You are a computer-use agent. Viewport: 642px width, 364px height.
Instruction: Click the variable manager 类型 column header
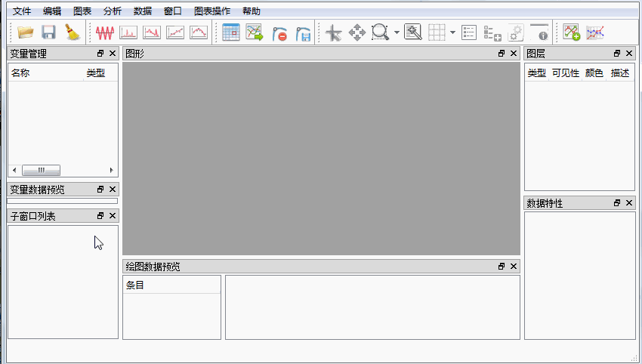pyautogui.click(x=100, y=73)
